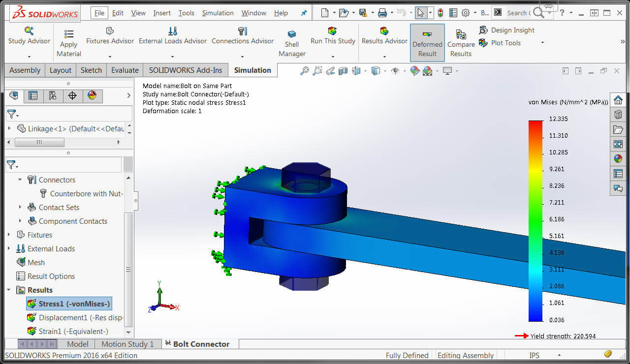This screenshot has width=630, height=364.
Task: Toggle the Deformed Result button
Action: 427,43
